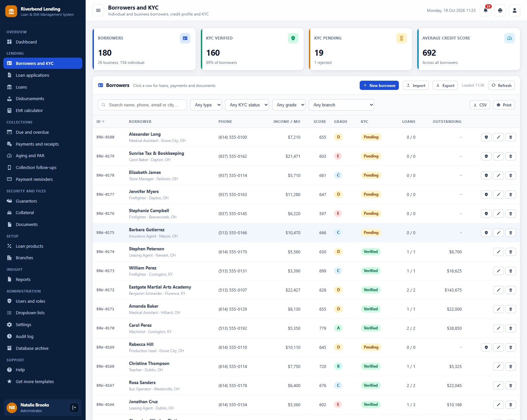Image resolution: width=527 pixels, height=420 pixels.
Task: Expand the Any grade filter
Action: 289,105
